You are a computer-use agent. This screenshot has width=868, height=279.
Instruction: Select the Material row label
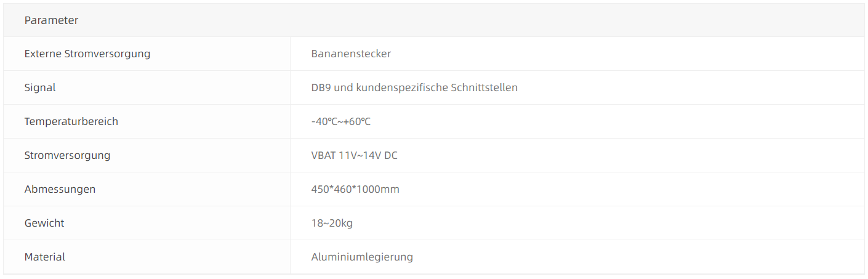45,257
